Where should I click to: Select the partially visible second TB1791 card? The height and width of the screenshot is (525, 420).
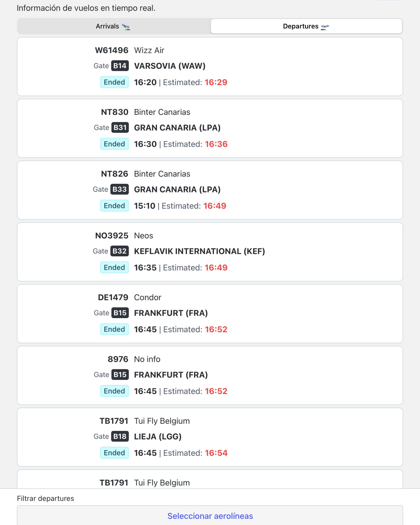tap(210, 479)
